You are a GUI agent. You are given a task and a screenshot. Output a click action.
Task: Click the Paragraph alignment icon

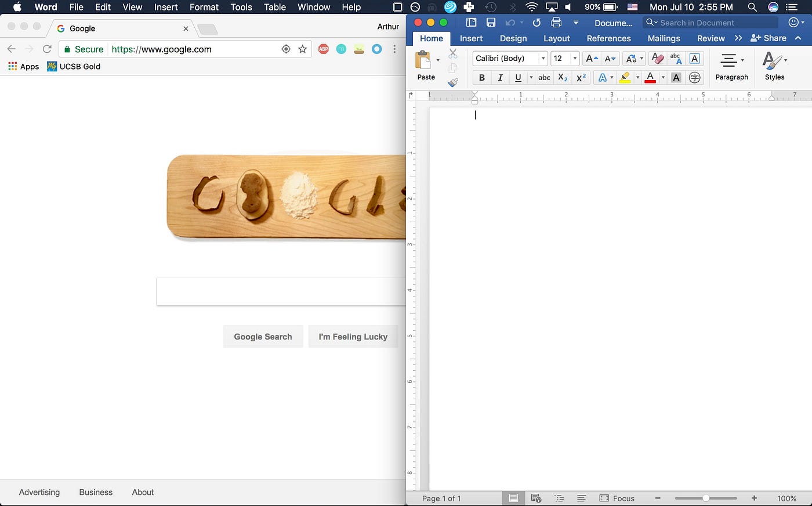[x=729, y=60]
